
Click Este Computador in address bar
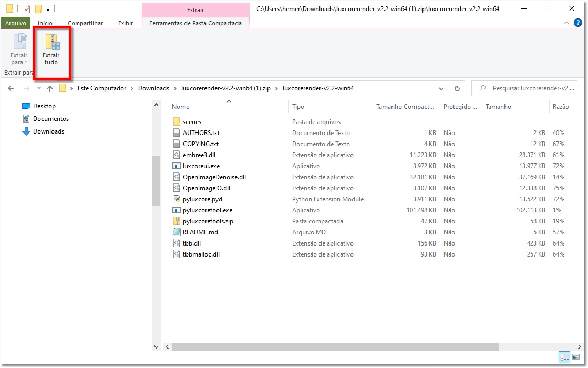coord(102,88)
